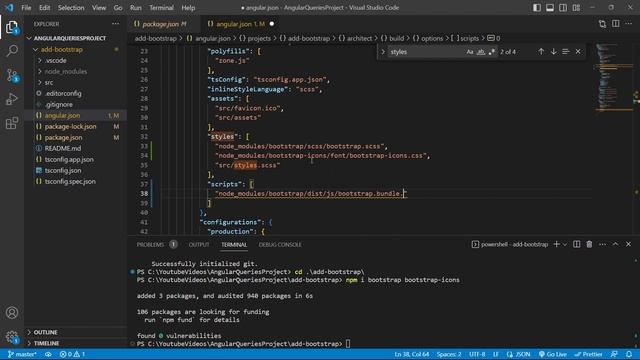This screenshot has width=640, height=360.
Task: Click Ln 38, Col 64 in status bar
Action: coord(411,354)
